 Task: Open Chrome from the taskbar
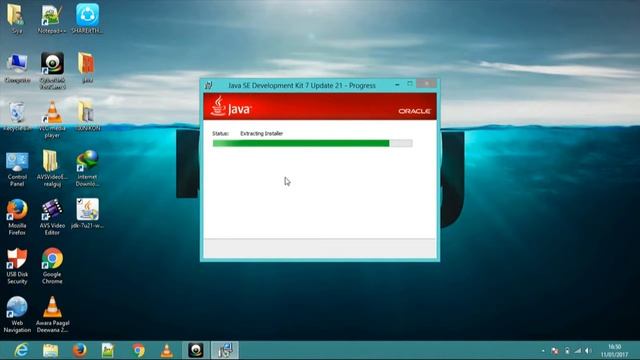pos(138,350)
